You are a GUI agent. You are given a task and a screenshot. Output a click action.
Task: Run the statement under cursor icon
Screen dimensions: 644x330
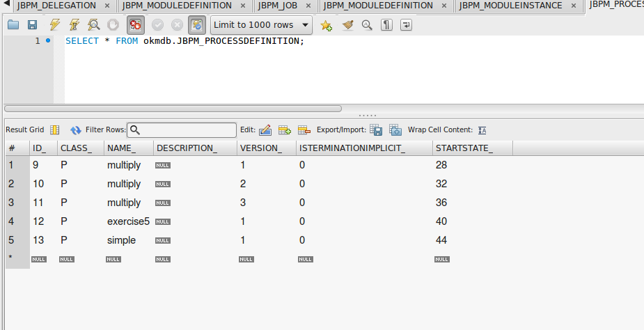click(74, 25)
